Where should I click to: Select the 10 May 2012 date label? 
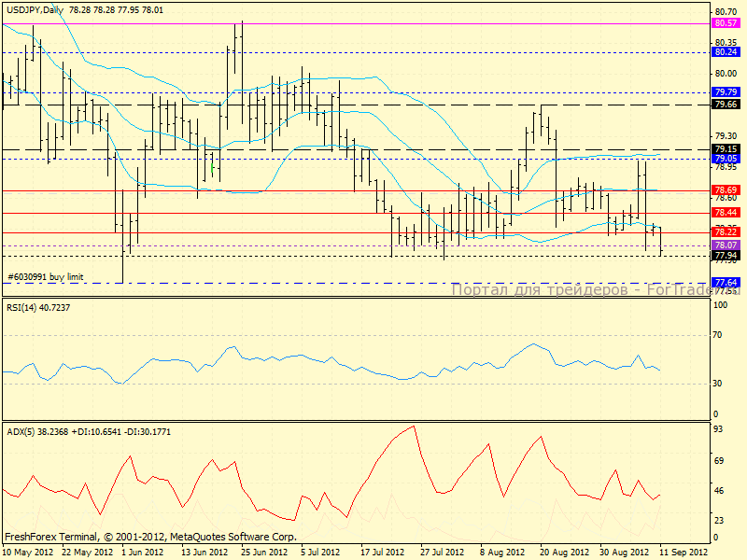pos(30,552)
